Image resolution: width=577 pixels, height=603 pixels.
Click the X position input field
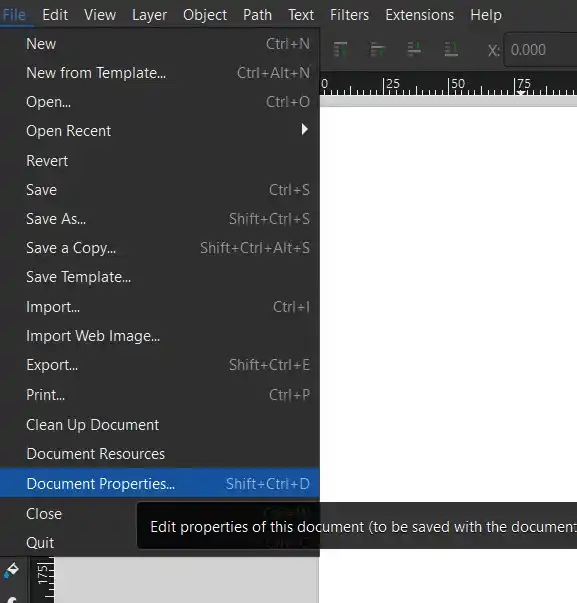(x=540, y=50)
